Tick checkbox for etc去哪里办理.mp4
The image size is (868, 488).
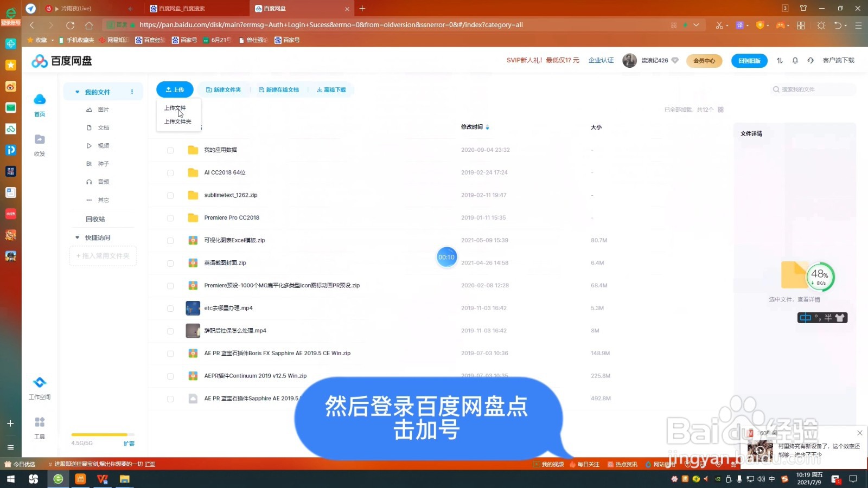(x=170, y=309)
